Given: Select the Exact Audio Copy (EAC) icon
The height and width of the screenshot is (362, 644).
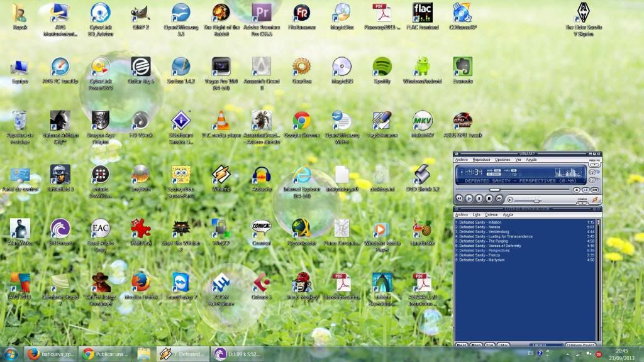Looking at the screenshot, I should tap(100, 235).
